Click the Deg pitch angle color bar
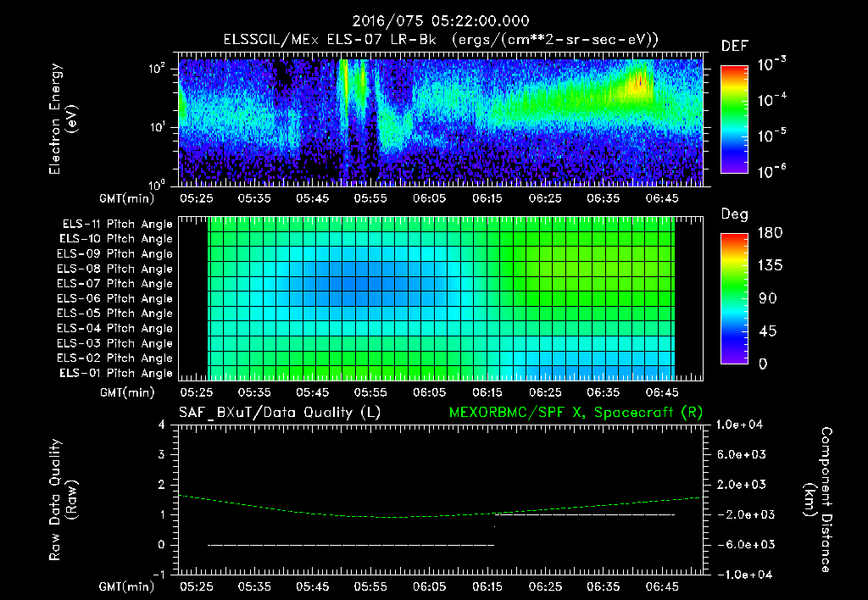868x600 pixels. (734, 298)
